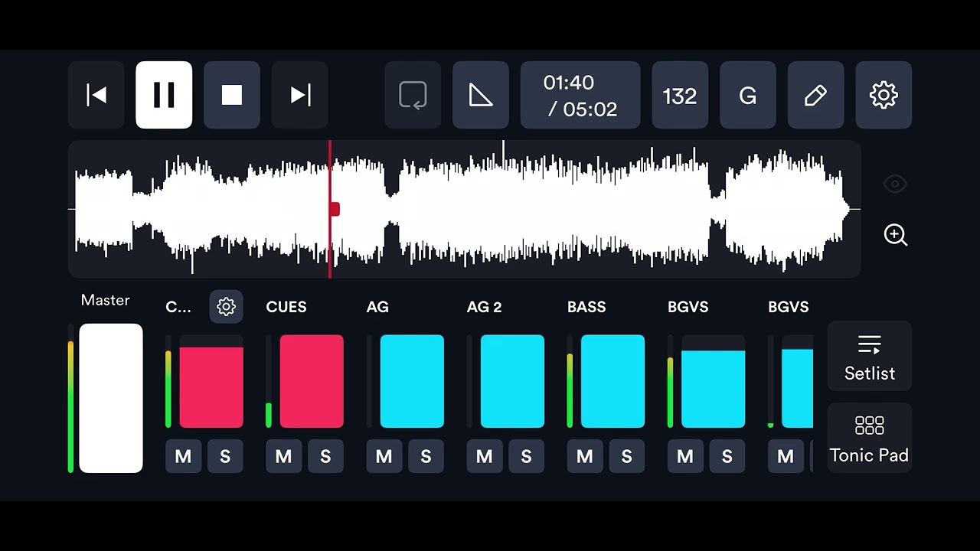Select the BASS track label

point(586,307)
